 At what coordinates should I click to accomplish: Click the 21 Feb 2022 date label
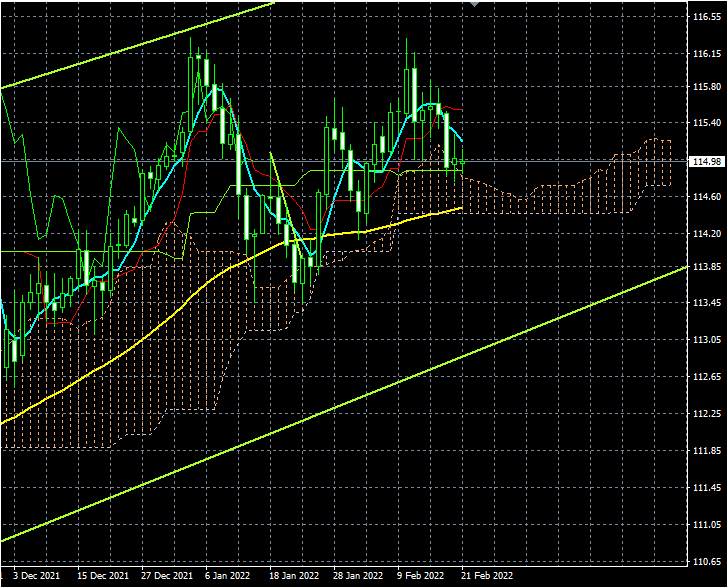[x=487, y=576]
